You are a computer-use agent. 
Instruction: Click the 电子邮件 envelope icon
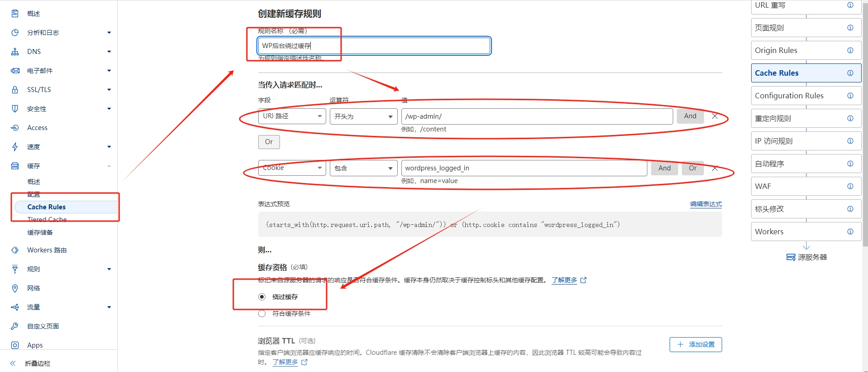pyautogui.click(x=15, y=71)
